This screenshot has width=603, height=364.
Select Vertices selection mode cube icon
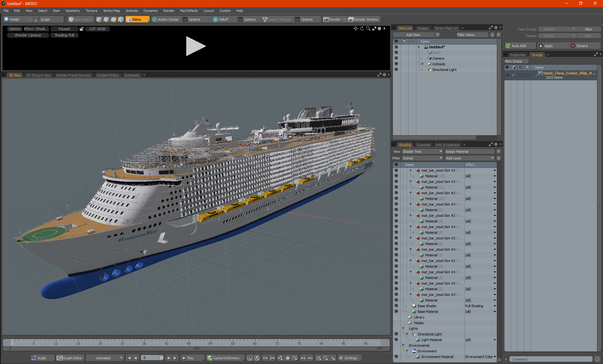click(99, 19)
